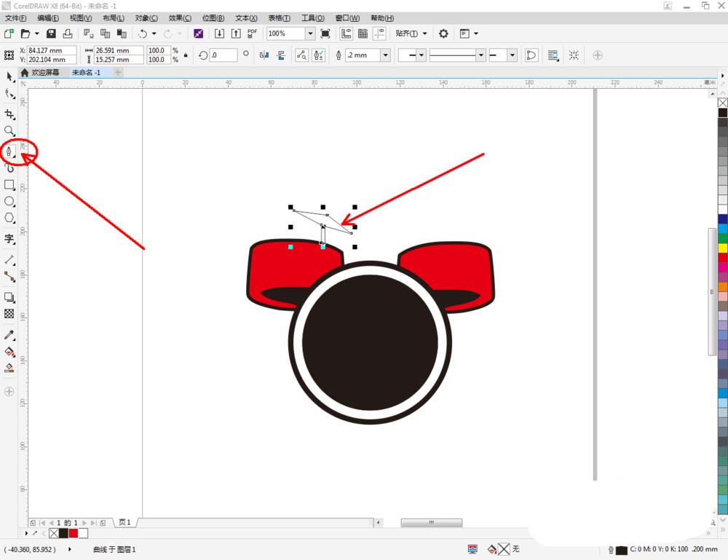Toggle preview mode in pen toolbar
Screen dimensions: 728x560
[x=302, y=55]
